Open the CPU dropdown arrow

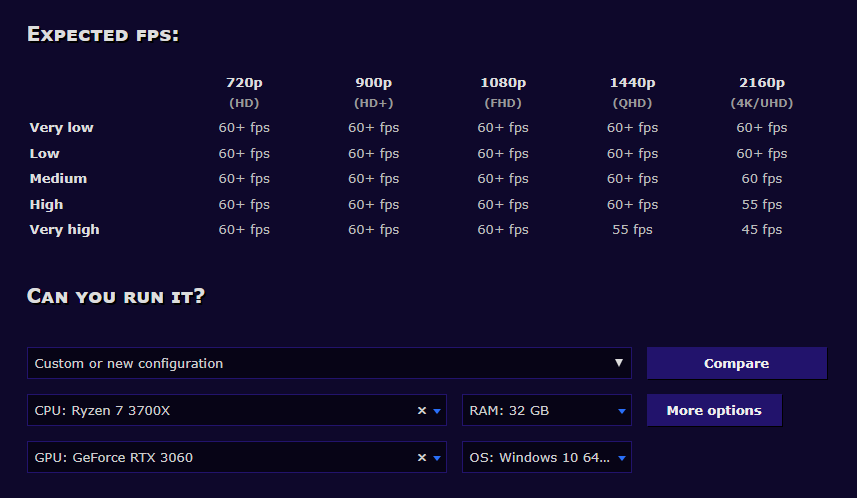click(x=437, y=411)
